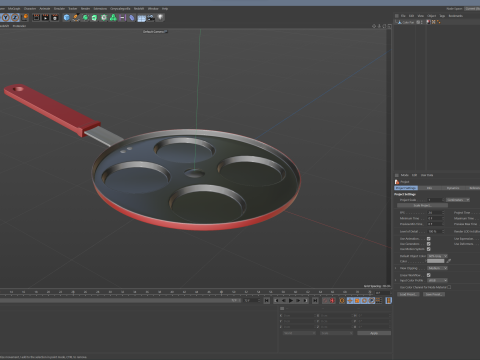Viewport: 480px width, 360px height.
Task: Toggle Parameter keyframing icon in timeline bar
Action: (x=372, y=301)
